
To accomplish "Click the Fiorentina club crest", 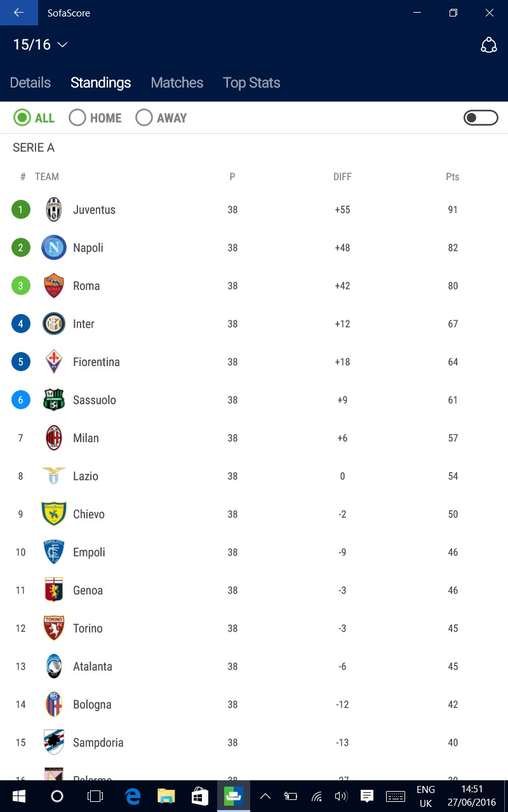I will click(54, 362).
